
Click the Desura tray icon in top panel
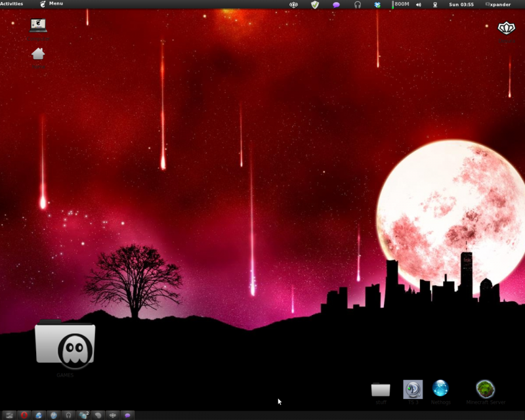coord(293,5)
